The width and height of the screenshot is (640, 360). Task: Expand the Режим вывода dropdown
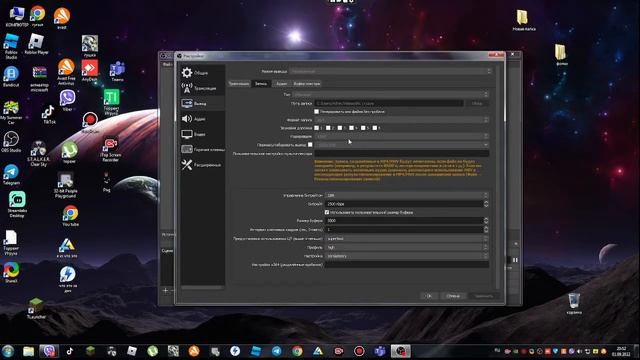[391, 71]
